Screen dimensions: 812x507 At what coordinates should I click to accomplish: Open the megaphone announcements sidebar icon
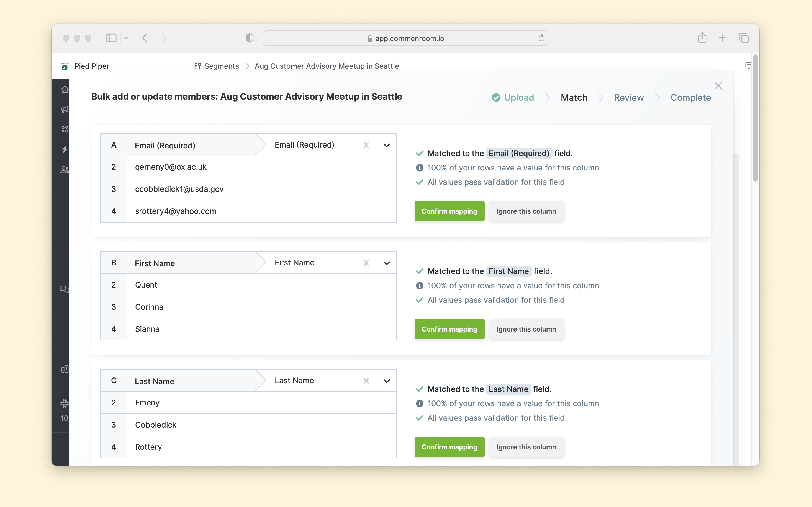65,110
